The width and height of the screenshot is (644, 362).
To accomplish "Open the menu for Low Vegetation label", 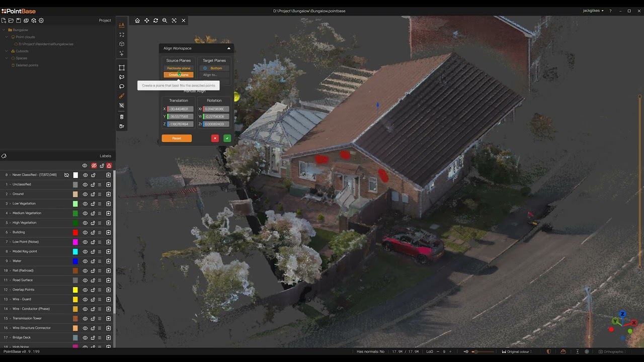I will pos(100,204).
